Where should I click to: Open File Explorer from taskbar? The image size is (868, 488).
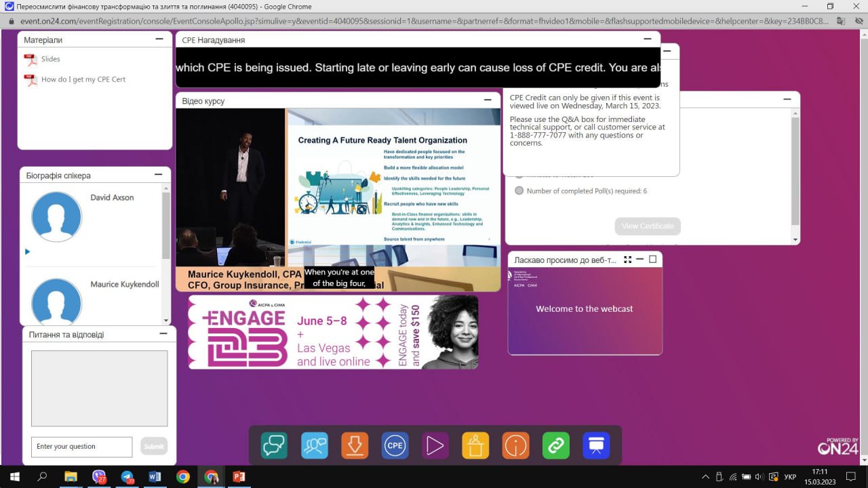[x=71, y=476]
